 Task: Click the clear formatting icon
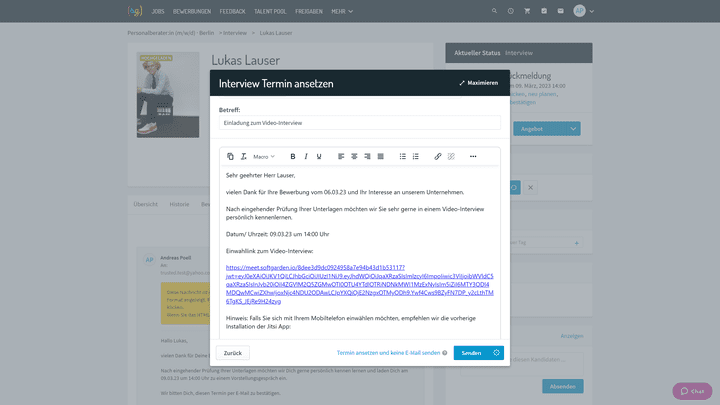click(243, 157)
